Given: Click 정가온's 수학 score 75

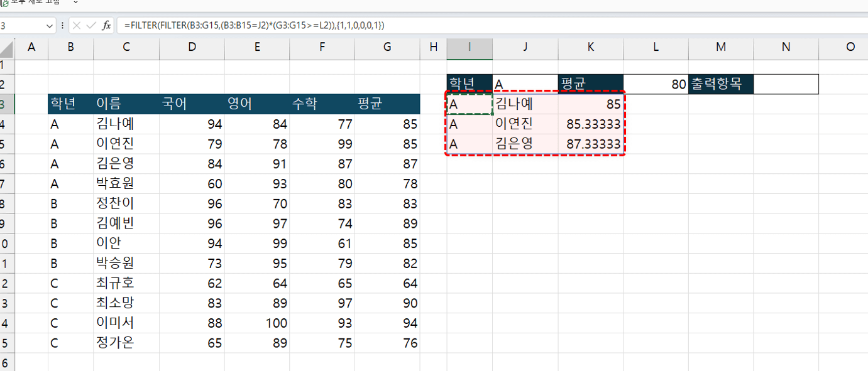Looking at the screenshot, I should (x=322, y=343).
